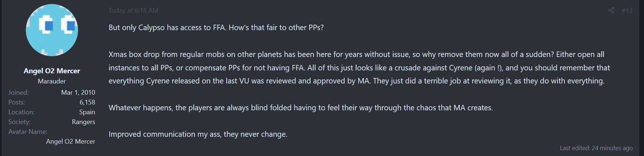Open the bold Angel O2 Mercer username link

pyautogui.click(x=52, y=71)
